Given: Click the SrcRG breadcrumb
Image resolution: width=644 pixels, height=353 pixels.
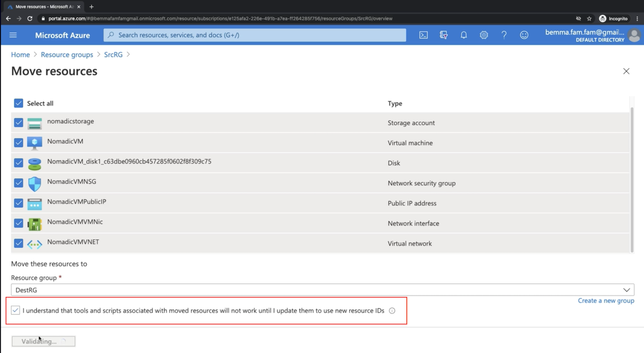Looking at the screenshot, I should (113, 55).
